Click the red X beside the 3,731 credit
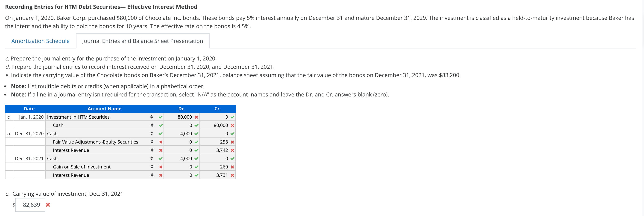This screenshot has width=644, height=216. (232, 175)
